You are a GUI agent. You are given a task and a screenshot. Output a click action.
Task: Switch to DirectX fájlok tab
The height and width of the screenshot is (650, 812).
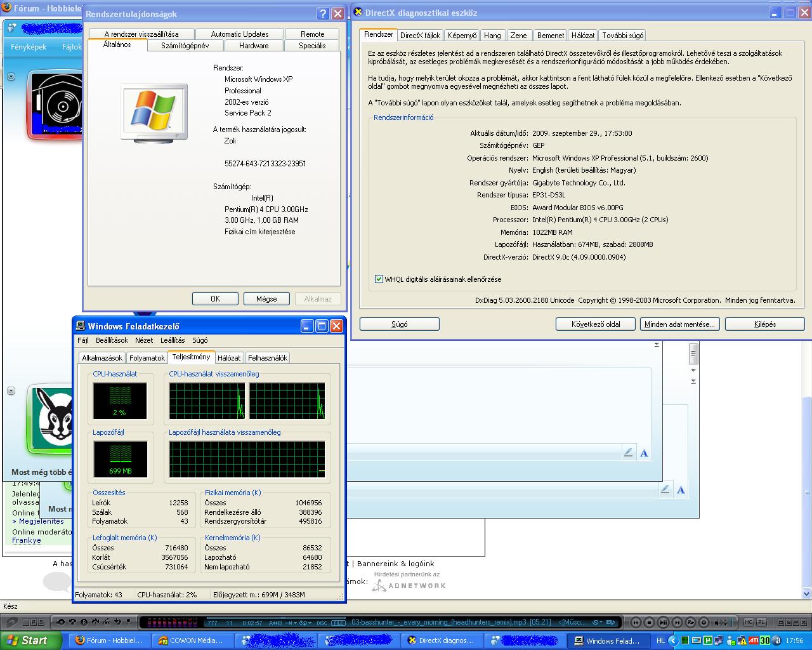tap(420, 36)
